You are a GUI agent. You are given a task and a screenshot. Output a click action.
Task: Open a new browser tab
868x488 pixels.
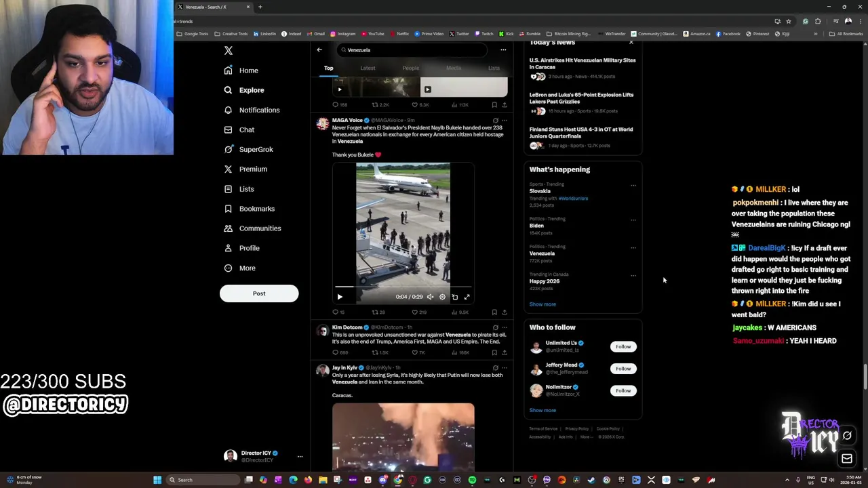tap(260, 7)
